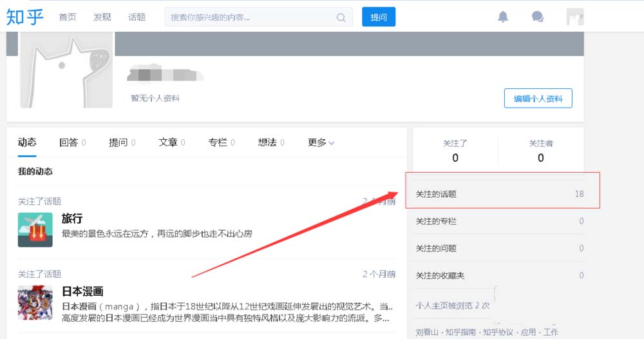Open 关注的收藏夹 list
Screen dimensions: 644x339
pos(498,275)
